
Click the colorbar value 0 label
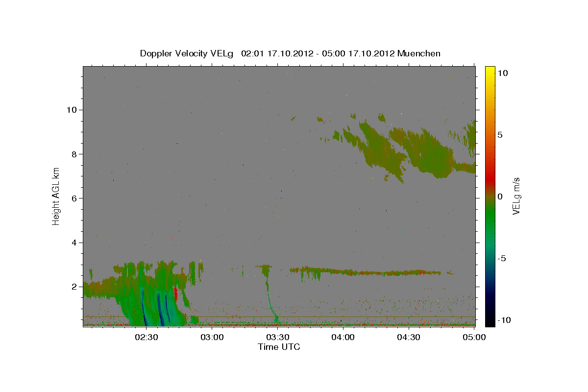click(x=500, y=196)
